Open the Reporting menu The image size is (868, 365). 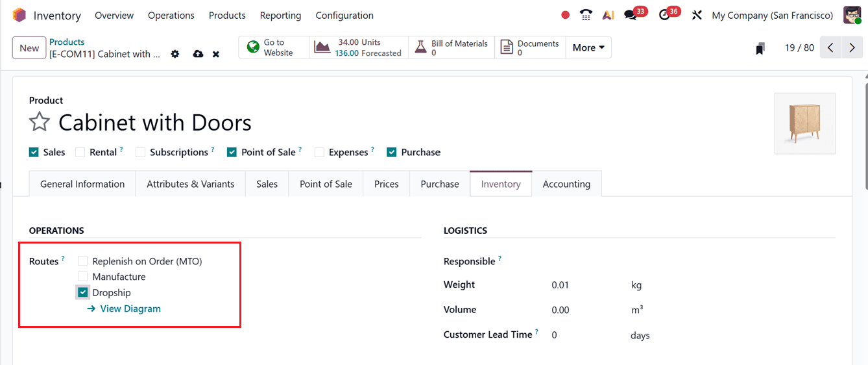click(x=280, y=15)
